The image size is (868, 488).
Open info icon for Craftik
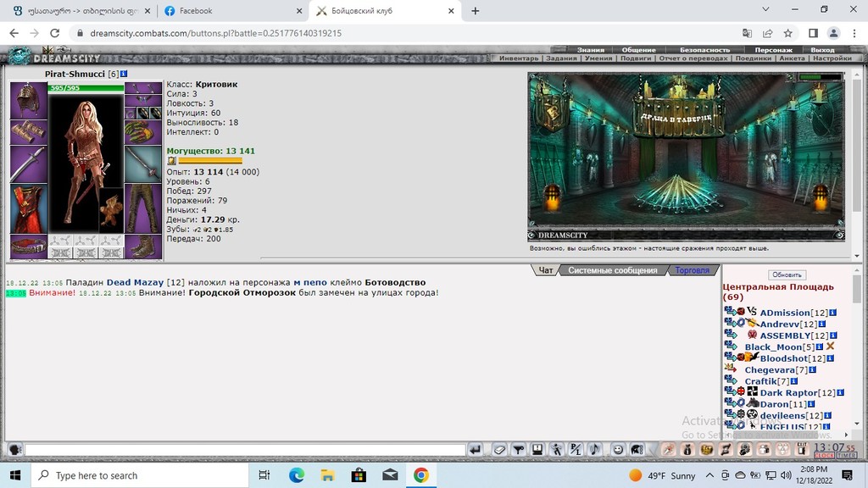(x=793, y=381)
